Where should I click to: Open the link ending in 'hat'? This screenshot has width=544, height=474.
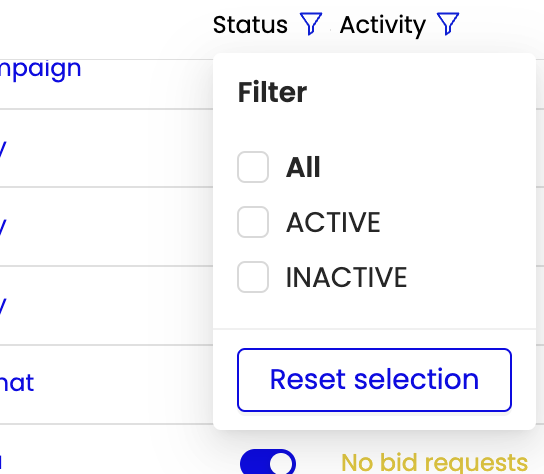click(17, 382)
